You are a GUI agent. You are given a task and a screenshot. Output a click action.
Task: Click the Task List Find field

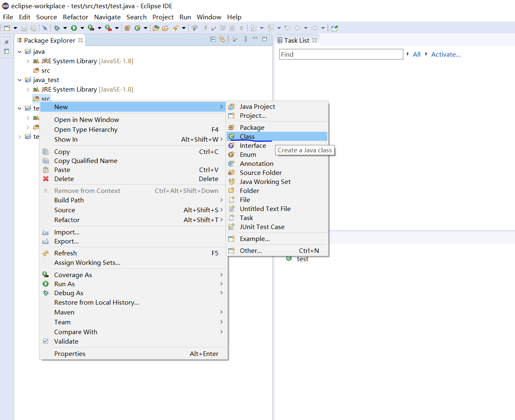(x=341, y=54)
